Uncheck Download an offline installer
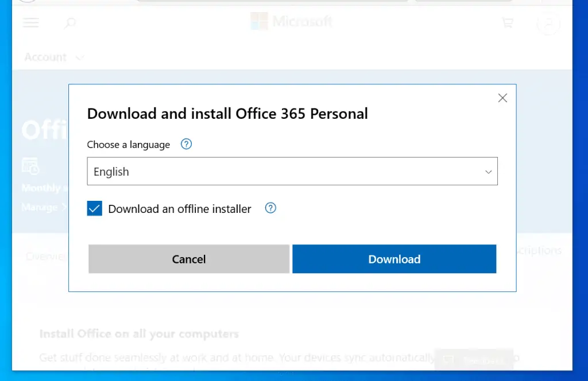Image resolution: width=588 pixels, height=381 pixels. tap(94, 208)
